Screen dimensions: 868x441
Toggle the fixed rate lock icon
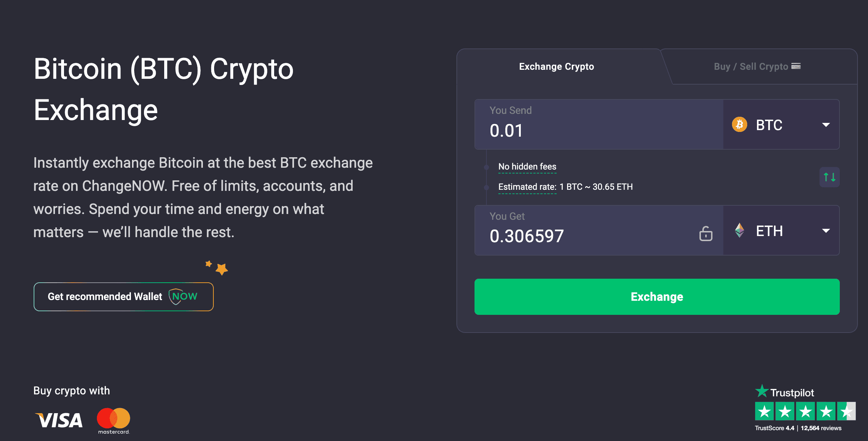(706, 234)
